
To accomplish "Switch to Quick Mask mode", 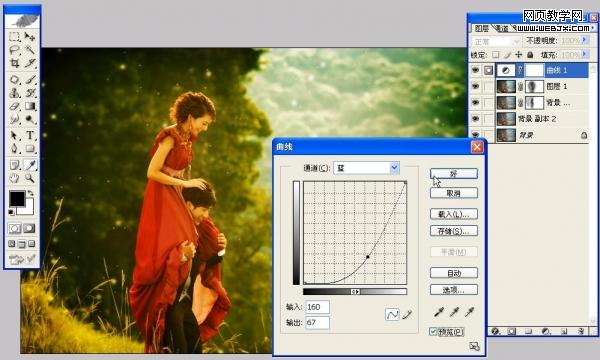I will point(29,228).
